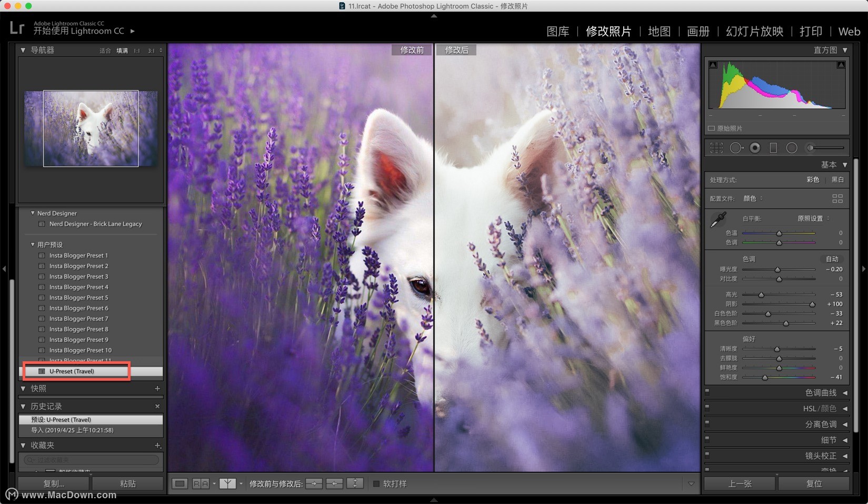
Task: Add a new snapshot with plus icon
Action: coord(157,389)
